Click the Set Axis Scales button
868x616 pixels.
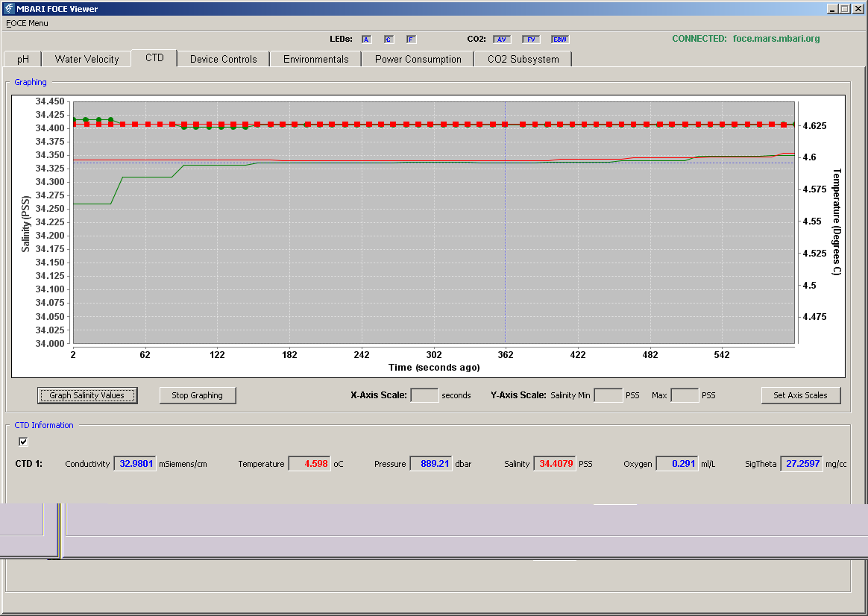point(800,395)
